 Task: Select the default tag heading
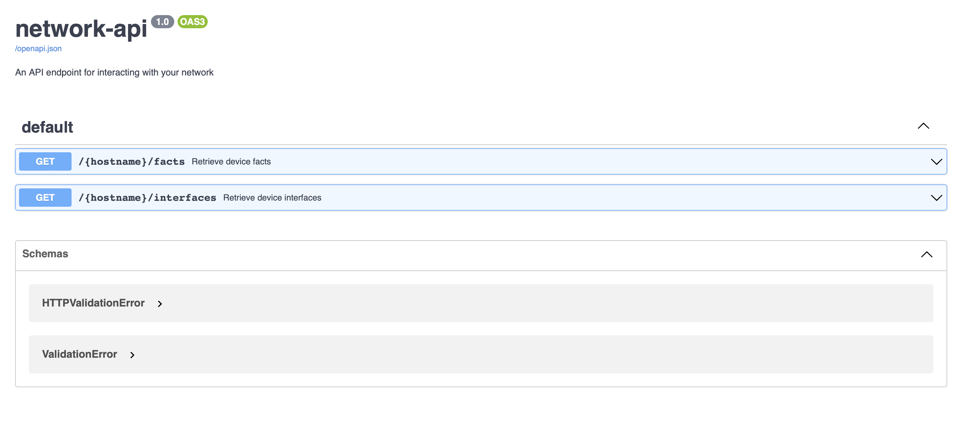click(47, 127)
